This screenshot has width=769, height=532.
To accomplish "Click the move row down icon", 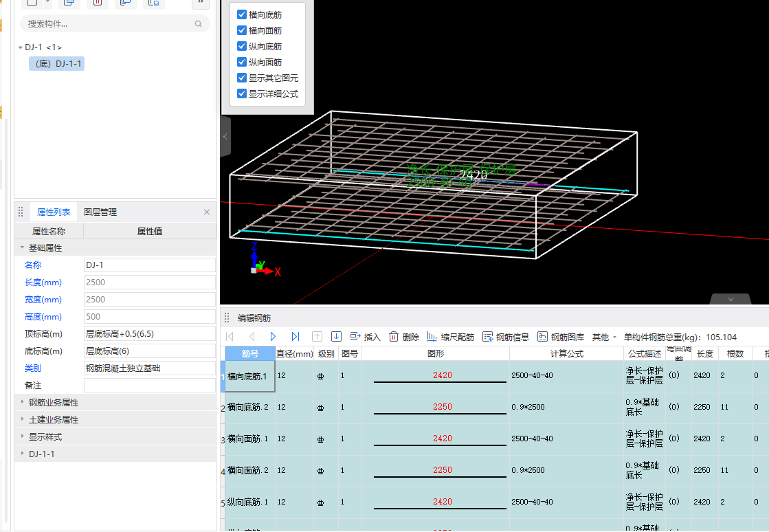I will pyautogui.click(x=337, y=336).
